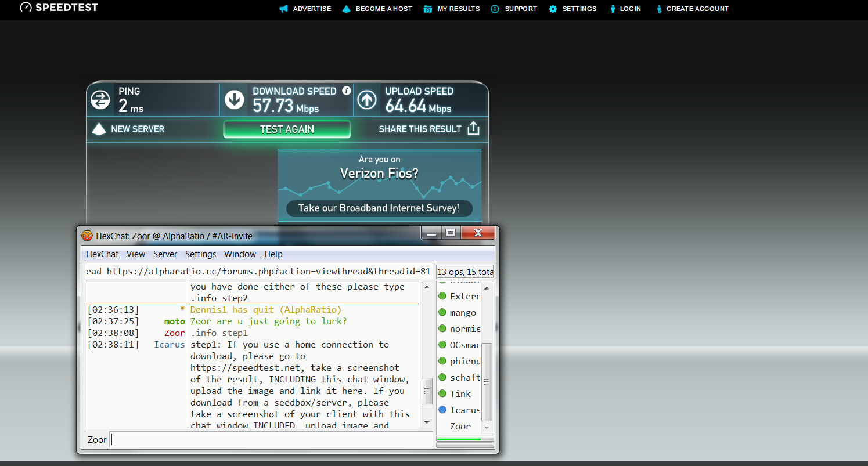The width and height of the screenshot is (868, 466).
Task: Click the channel topic field
Action: coord(259,272)
